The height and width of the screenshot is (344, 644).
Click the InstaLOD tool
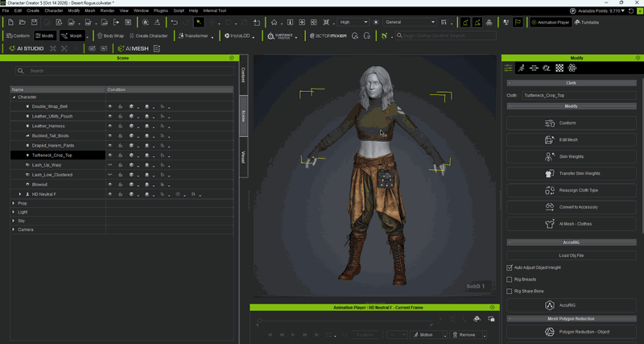(x=237, y=35)
